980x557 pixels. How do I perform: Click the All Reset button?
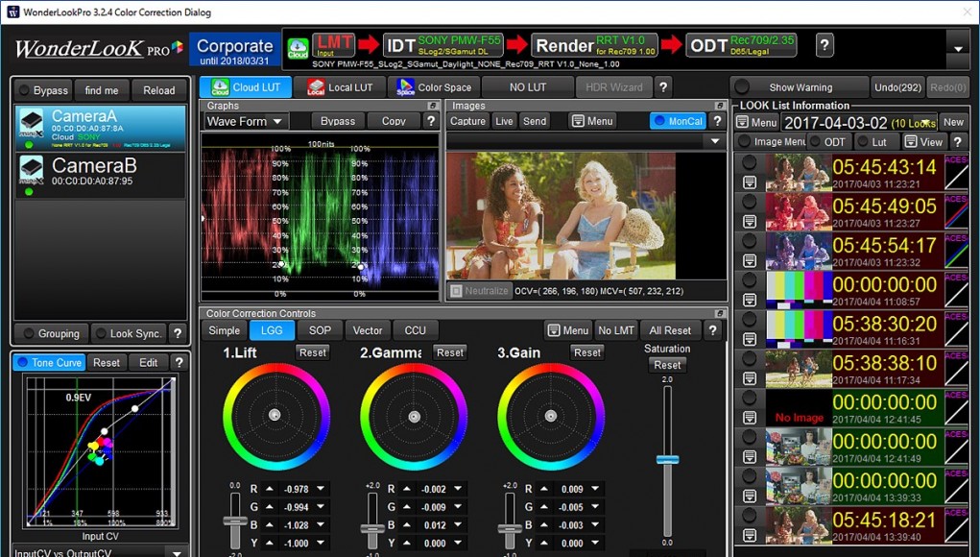(670, 330)
